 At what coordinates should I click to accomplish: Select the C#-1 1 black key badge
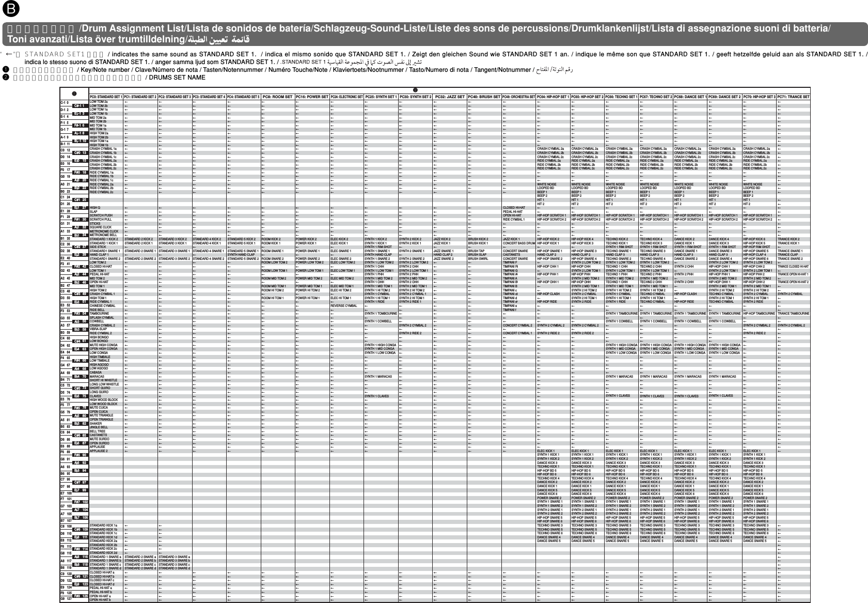click(x=79, y=106)
